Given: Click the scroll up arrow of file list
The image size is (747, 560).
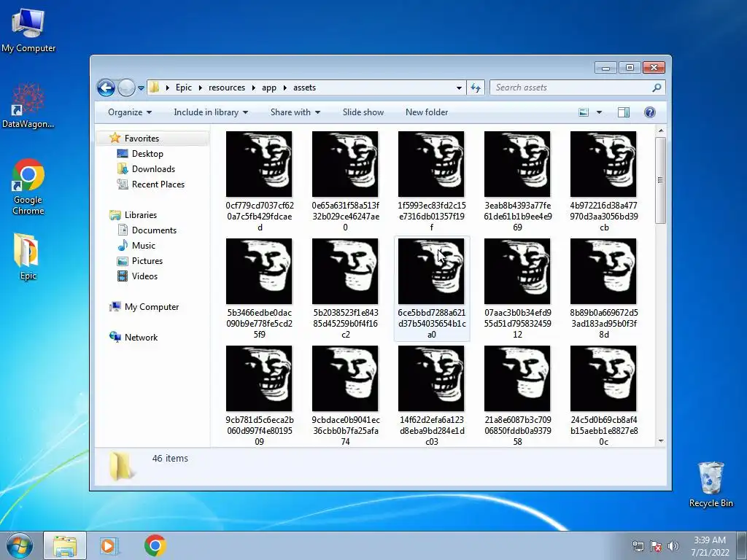Looking at the screenshot, I should [660, 131].
